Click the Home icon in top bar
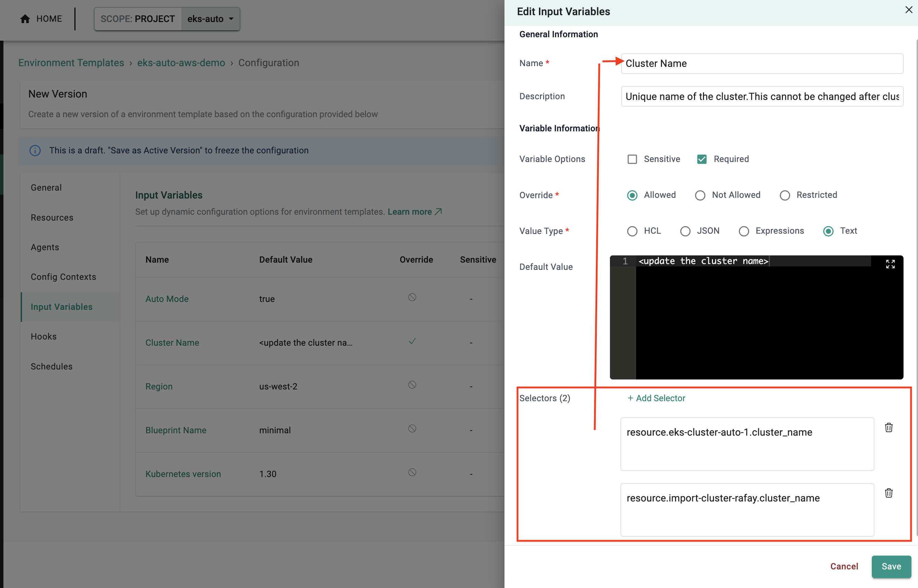Viewport: 918px width, 588px height. pos(25,19)
